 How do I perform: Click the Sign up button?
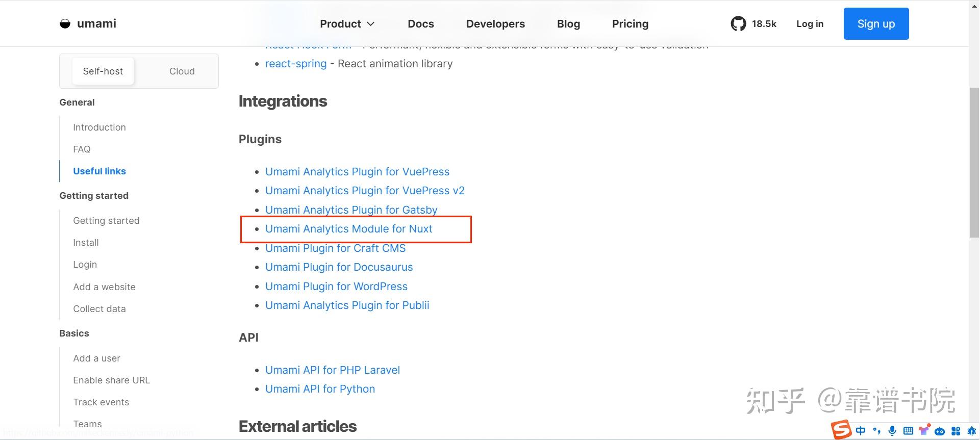pos(876,24)
